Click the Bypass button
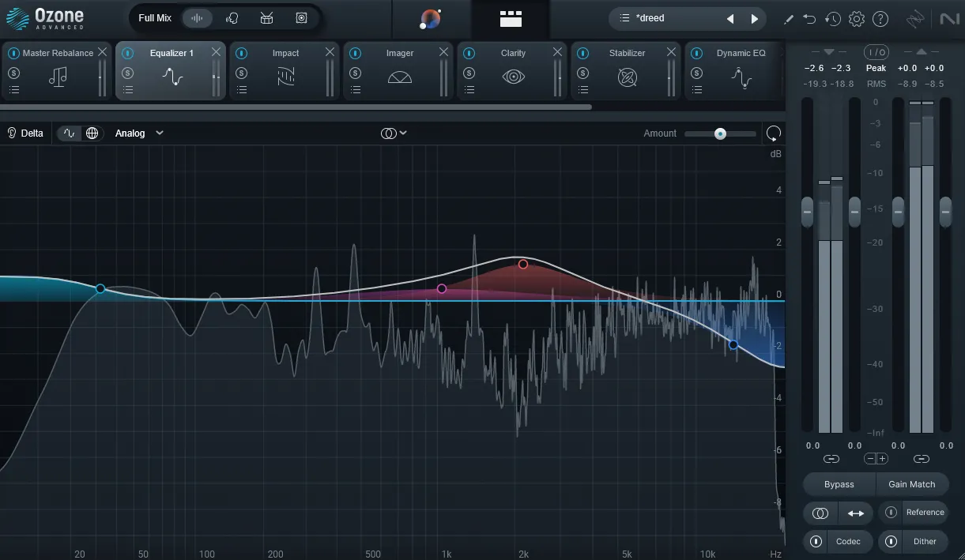The image size is (965, 560). click(839, 484)
